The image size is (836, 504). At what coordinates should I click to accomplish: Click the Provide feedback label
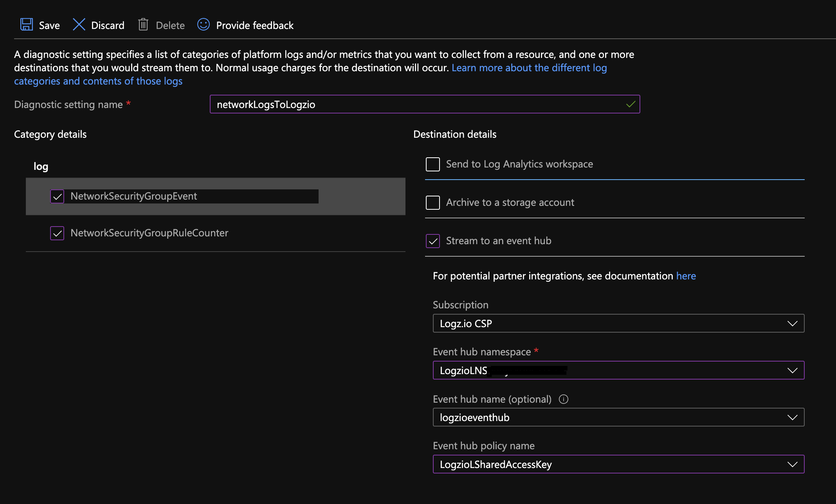coord(255,25)
